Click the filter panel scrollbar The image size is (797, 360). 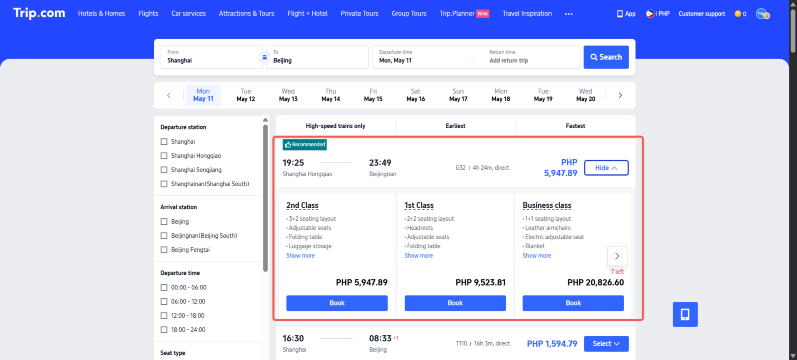pos(265,198)
